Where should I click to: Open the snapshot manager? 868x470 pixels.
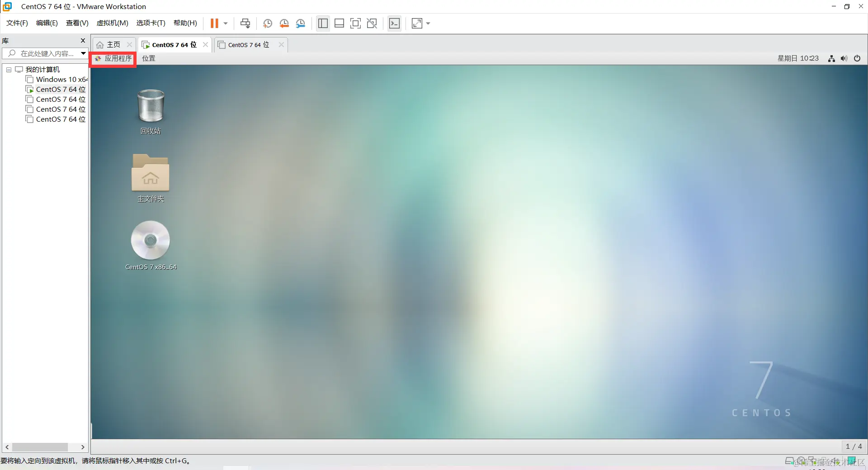301,24
